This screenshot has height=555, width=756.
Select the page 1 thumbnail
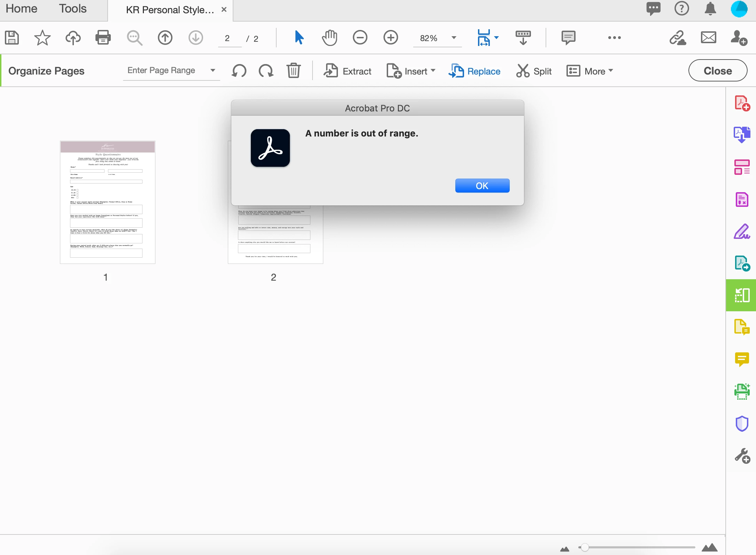click(x=107, y=202)
